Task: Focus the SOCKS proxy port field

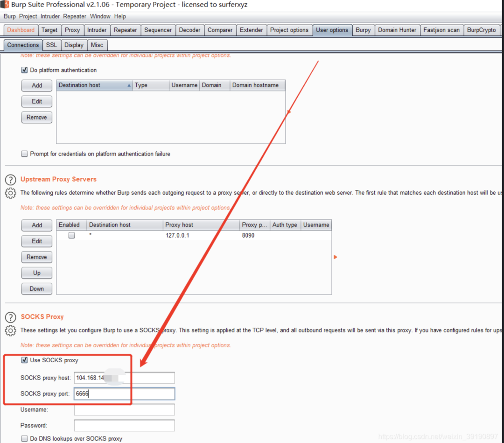Action: coord(125,394)
